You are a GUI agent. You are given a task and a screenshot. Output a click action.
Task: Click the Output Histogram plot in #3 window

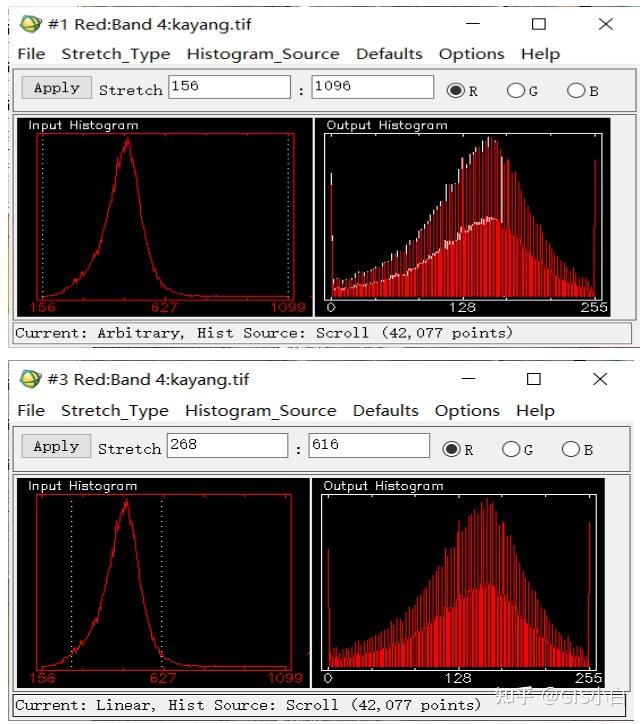tap(459, 581)
